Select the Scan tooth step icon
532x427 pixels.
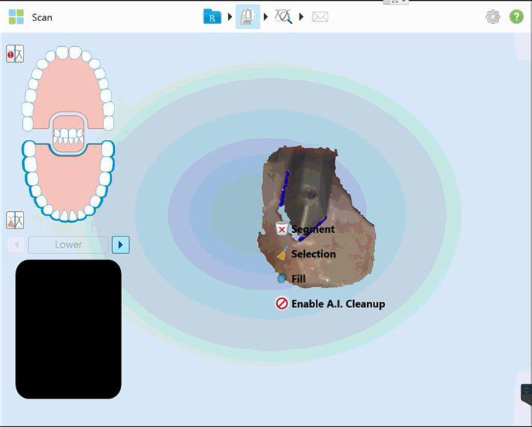(x=248, y=17)
